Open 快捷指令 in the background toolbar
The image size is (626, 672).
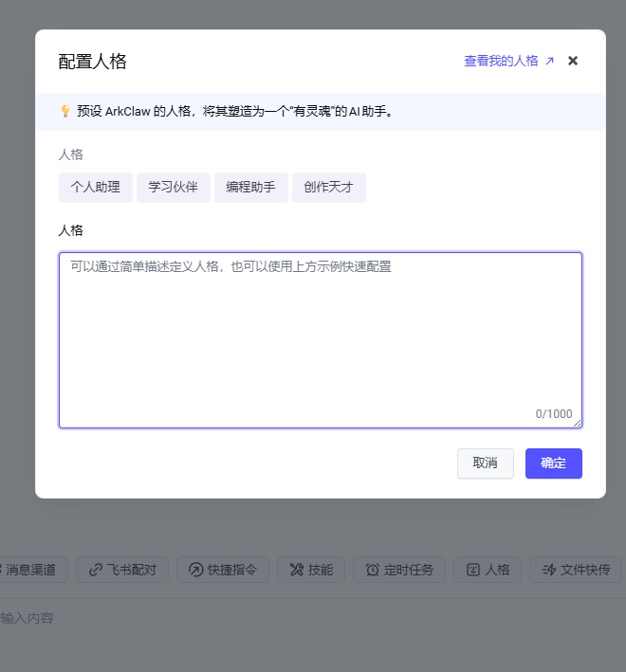pos(223,570)
